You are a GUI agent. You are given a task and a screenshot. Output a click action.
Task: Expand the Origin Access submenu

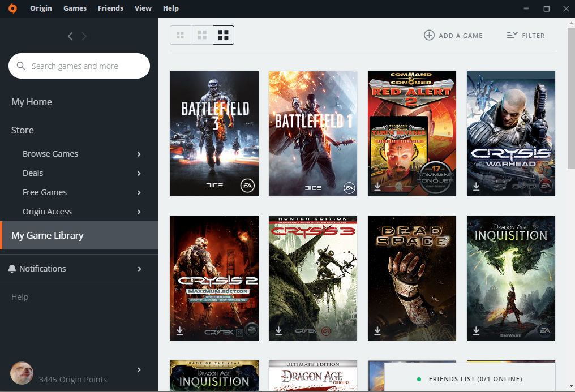point(139,212)
